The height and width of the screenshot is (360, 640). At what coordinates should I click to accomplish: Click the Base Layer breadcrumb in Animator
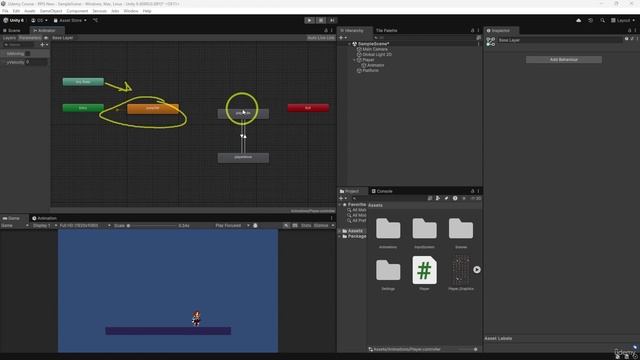(63, 38)
